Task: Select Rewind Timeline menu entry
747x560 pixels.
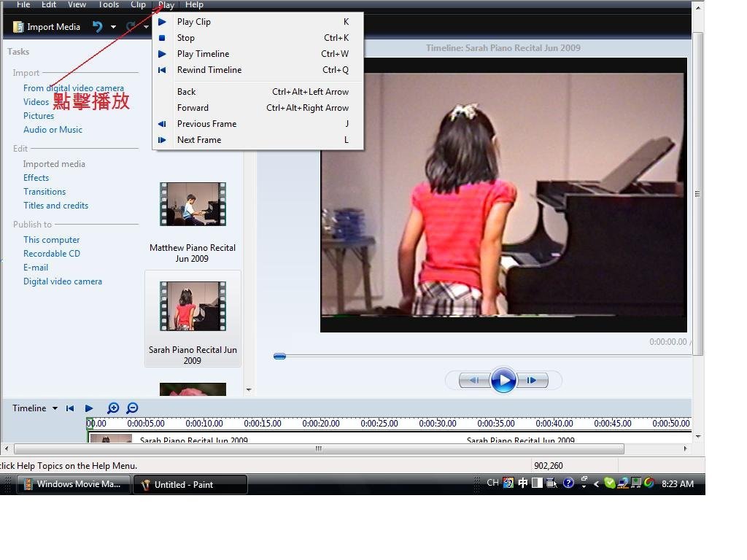Action: point(209,70)
